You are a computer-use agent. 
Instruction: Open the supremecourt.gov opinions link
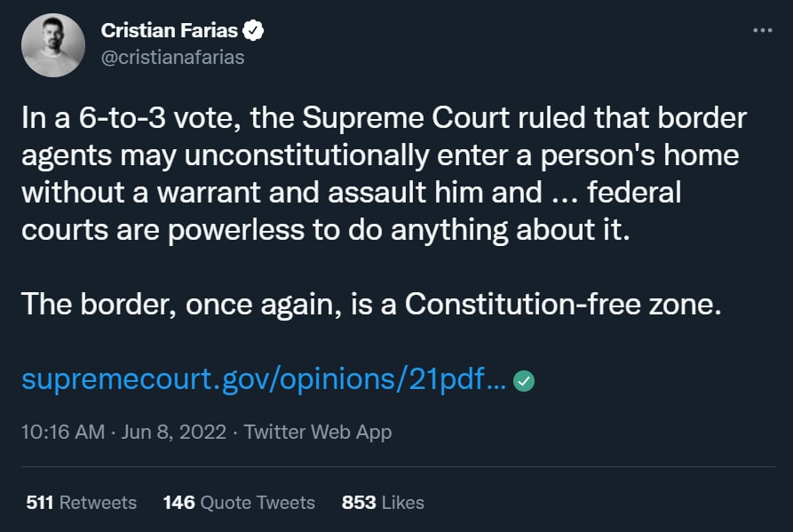coord(264,380)
